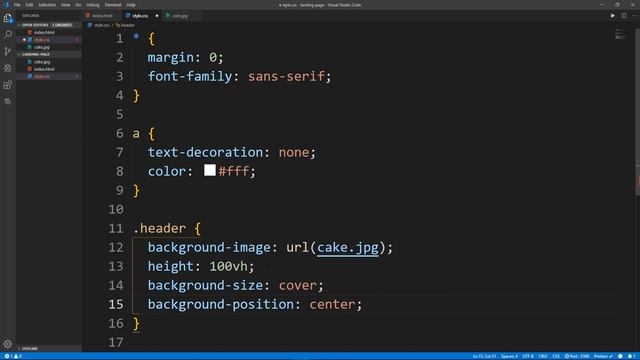Switch to the index.html tab
The image size is (640, 360).
point(102,16)
